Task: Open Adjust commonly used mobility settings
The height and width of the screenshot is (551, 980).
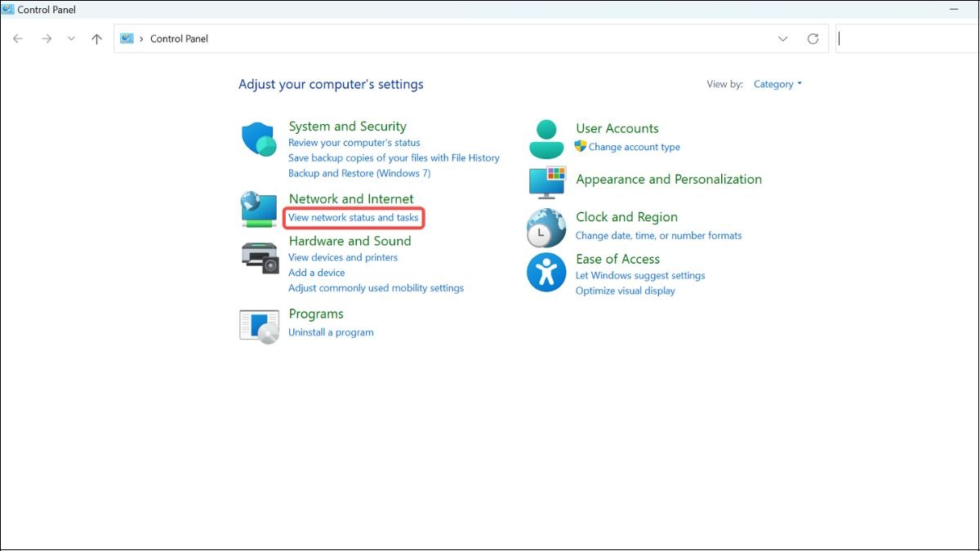Action: tap(376, 288)
